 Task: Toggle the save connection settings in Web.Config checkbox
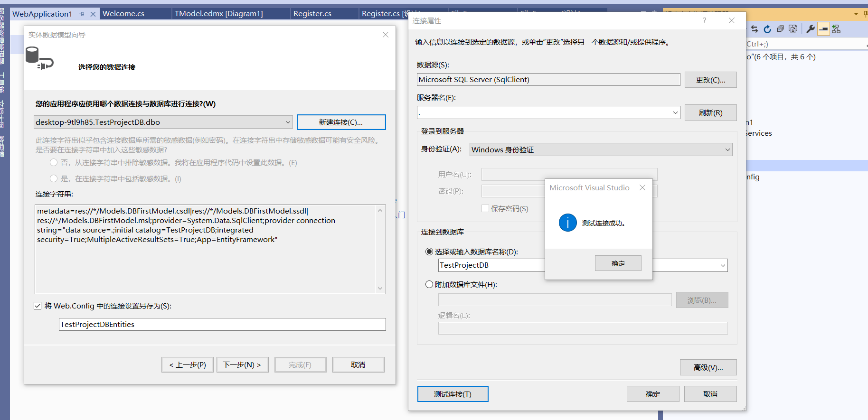coord(38,306)
